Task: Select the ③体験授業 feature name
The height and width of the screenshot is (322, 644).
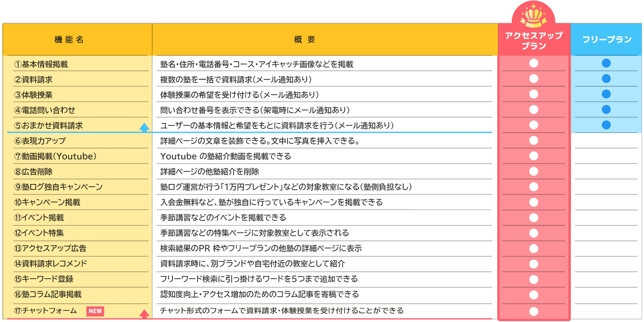Action: [x=33, y=95]
